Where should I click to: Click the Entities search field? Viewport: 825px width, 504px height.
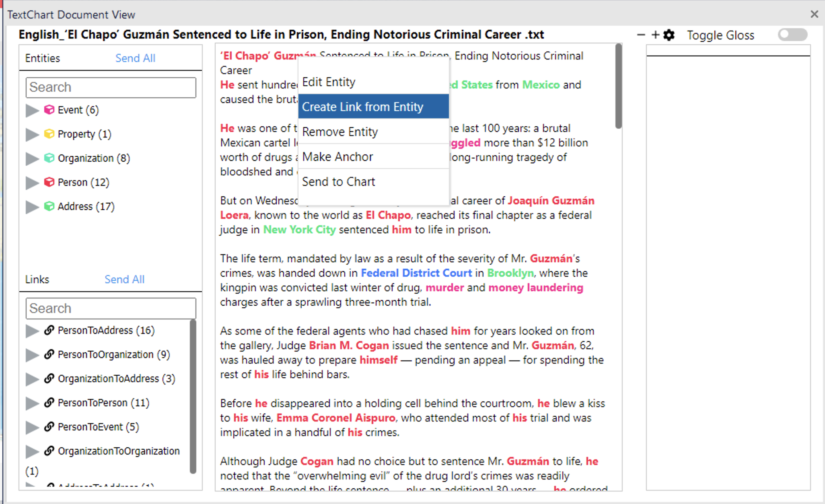(x=111, y=87)
